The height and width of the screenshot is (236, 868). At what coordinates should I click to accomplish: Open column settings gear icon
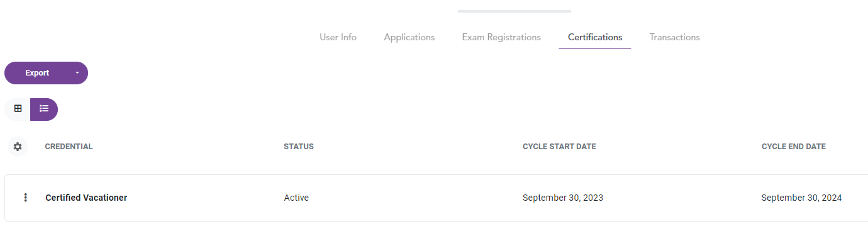tap(18, 147)
